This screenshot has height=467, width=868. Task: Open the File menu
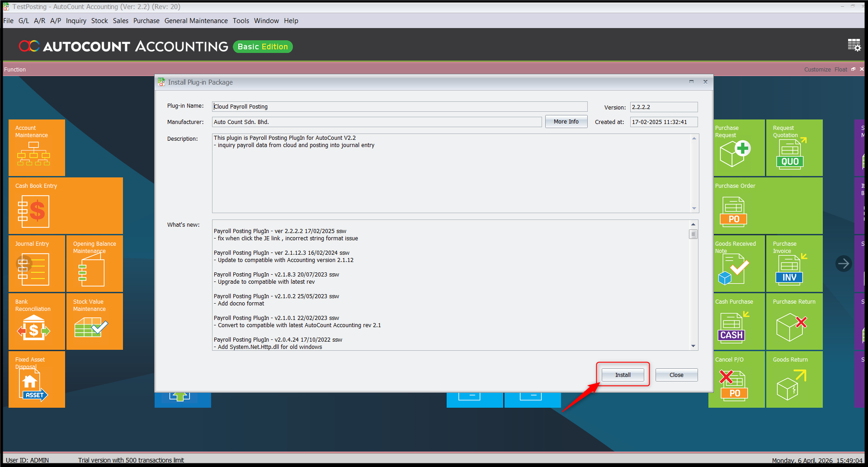pyautogui.click(x=8, y=21)
